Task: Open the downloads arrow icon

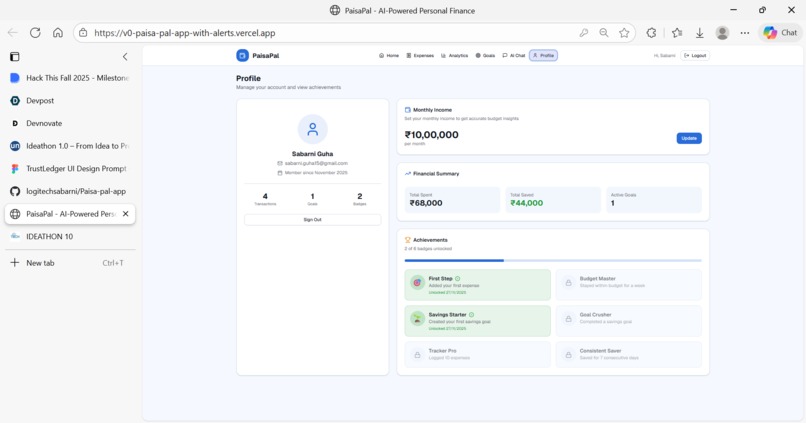Action: (x=700, y=33)
